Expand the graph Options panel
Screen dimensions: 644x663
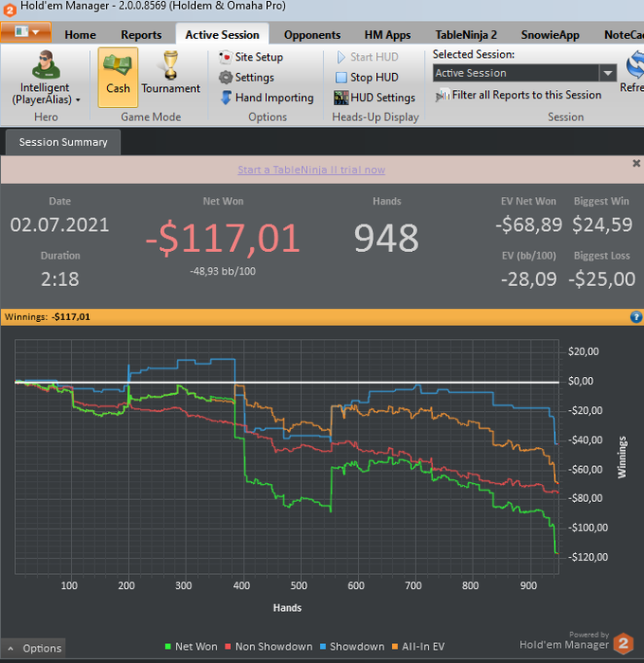coord(34,648)
